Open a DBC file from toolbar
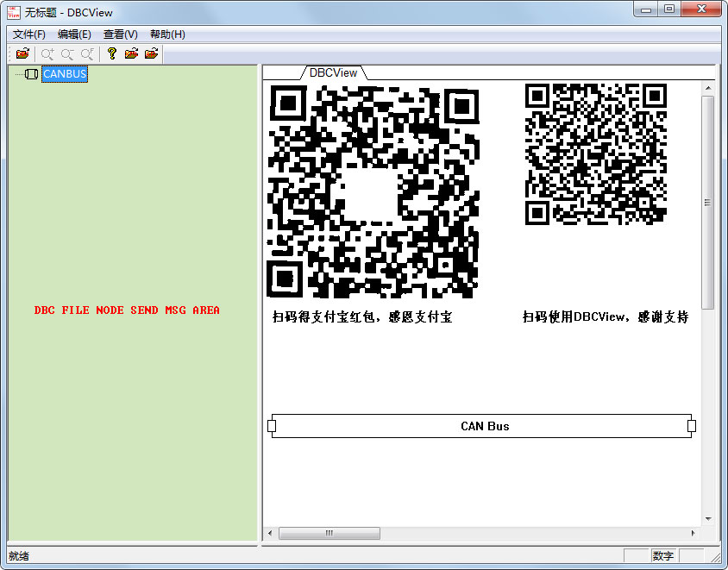 coord(22,53)
